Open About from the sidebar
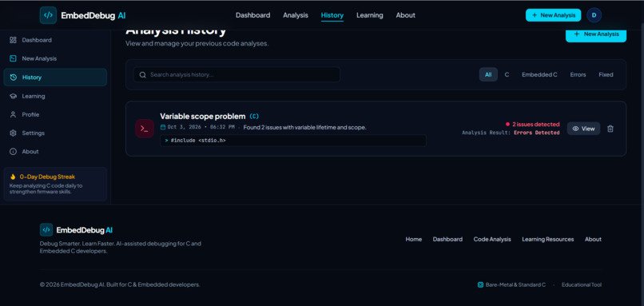Viewport: 644px width, 306px height. coord(55,152)
